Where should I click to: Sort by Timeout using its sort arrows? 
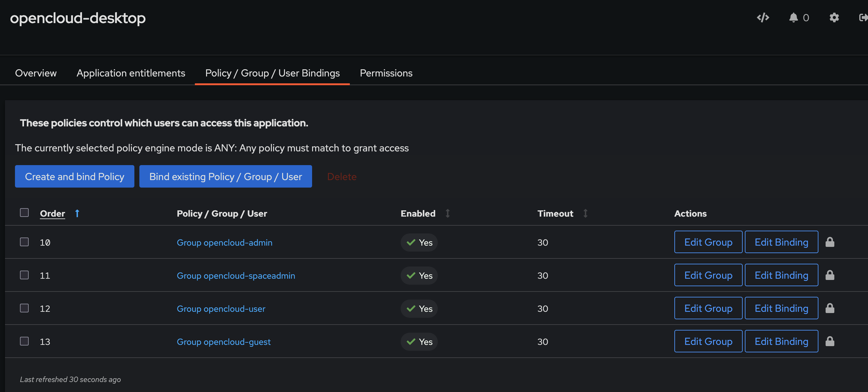(x=585, y=213)
